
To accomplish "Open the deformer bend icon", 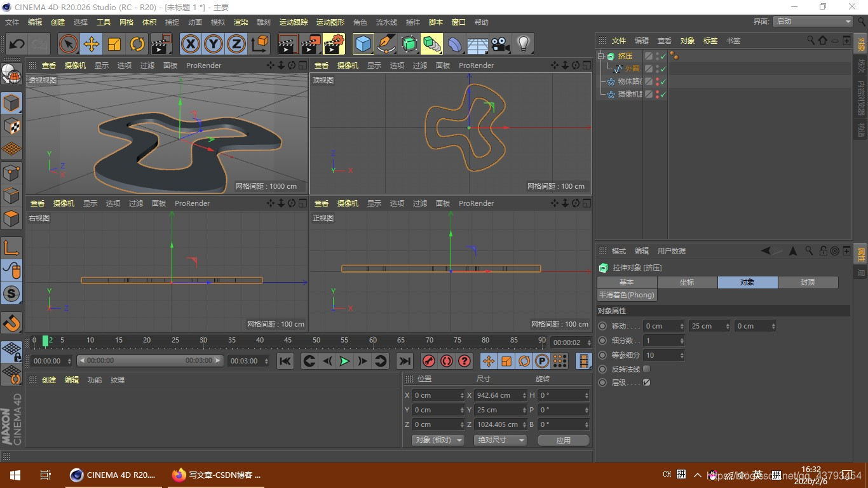I will [x=455, y=44].
